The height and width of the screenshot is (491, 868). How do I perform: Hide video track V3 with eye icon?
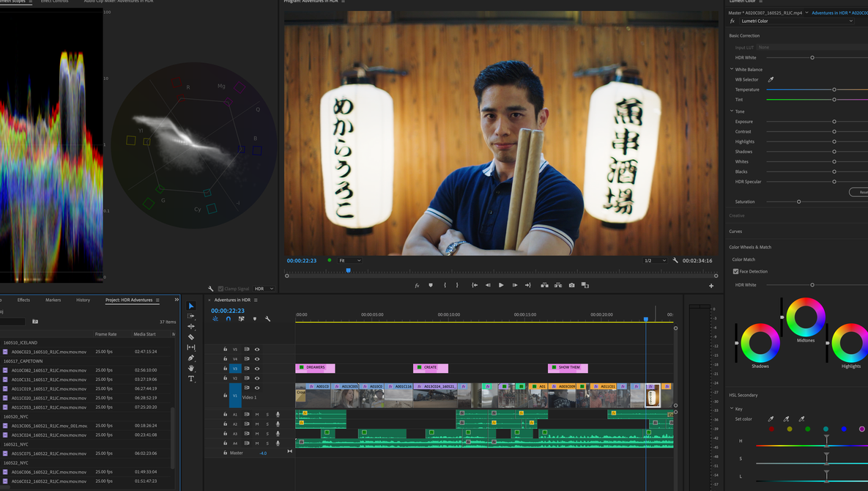[x=257, y=368]
